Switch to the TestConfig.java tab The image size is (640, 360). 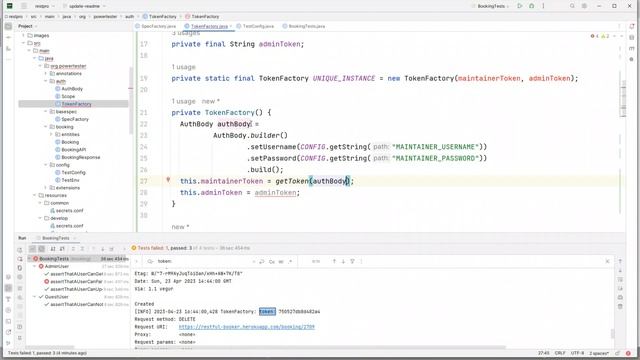256,26
